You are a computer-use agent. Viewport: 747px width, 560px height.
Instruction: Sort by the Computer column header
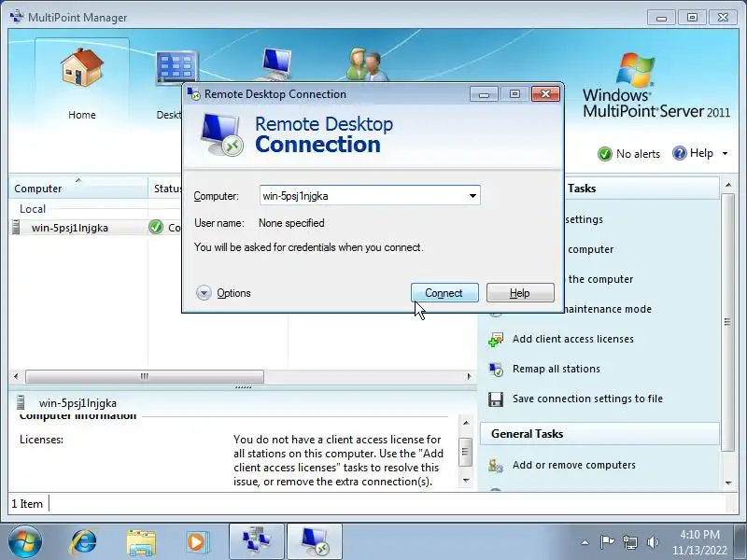pos(78,189)
